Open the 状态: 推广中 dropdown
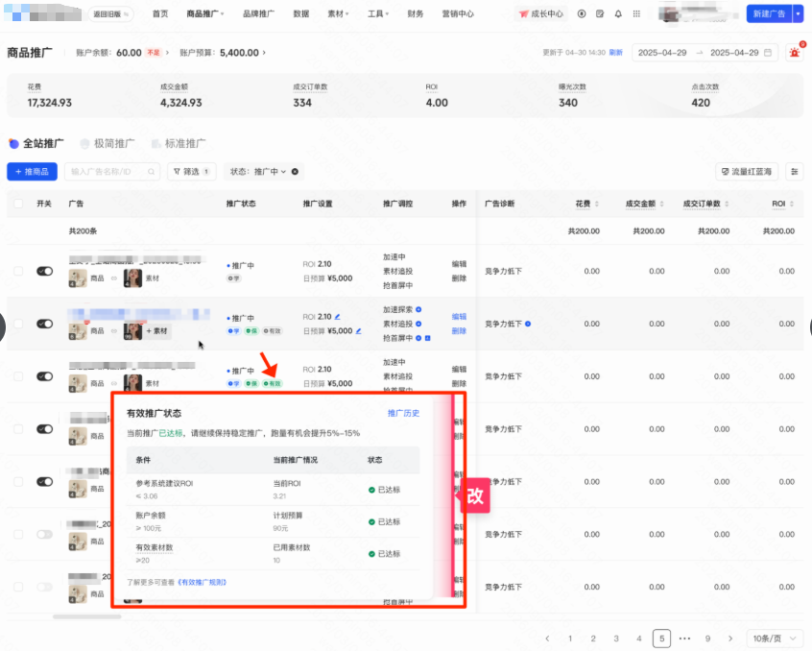The width and height of the screenshot is (812, 651). [258, 172]
